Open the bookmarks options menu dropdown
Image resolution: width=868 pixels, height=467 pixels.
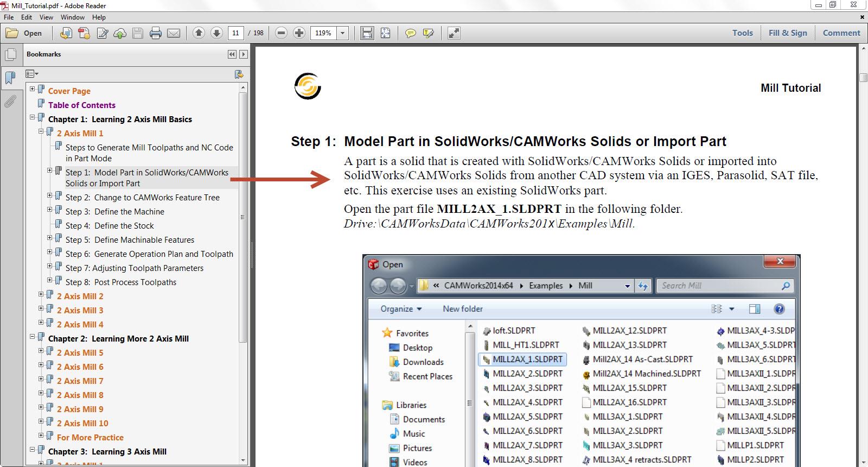point(32,74)
